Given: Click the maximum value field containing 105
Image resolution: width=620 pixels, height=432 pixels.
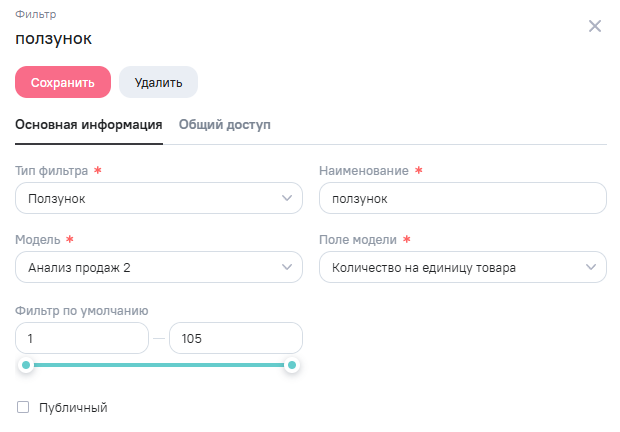Looking at the screenshot, I should pos(235,338).
